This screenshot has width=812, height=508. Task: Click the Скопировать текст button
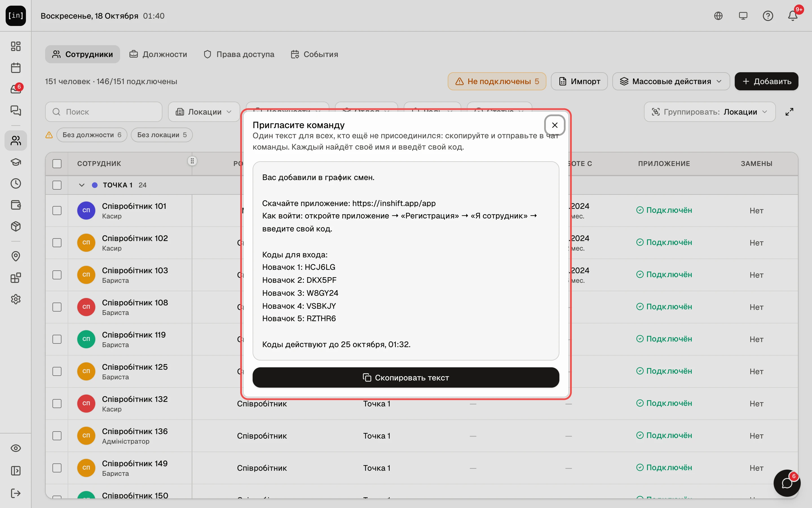406,378
